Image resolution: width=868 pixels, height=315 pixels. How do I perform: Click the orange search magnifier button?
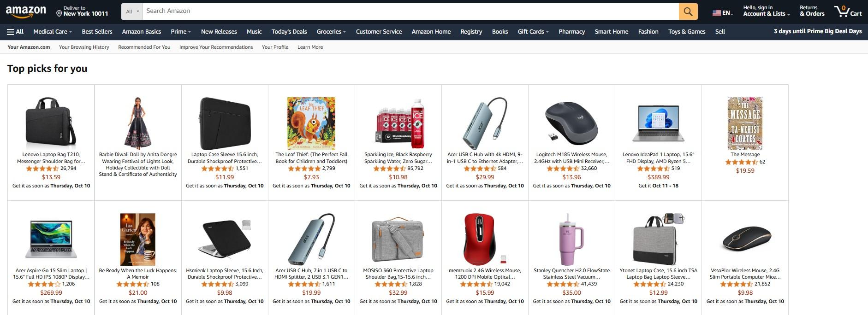[688, 12]
